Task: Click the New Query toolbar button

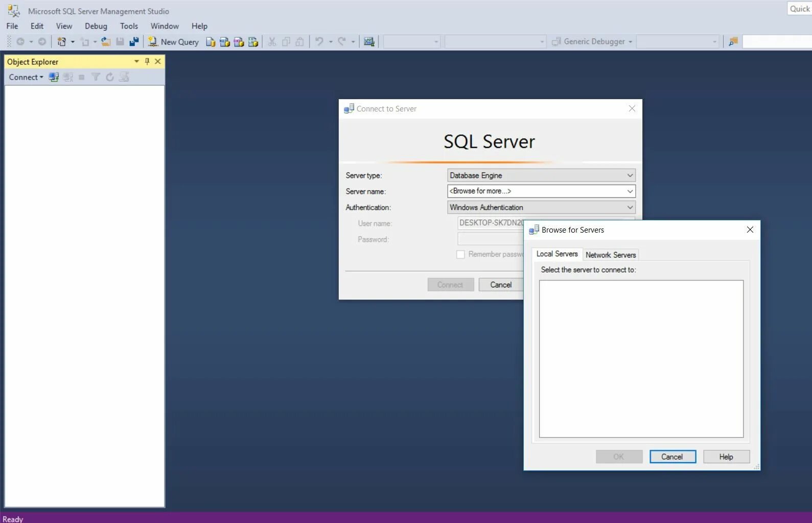Action: click(173, 42)
